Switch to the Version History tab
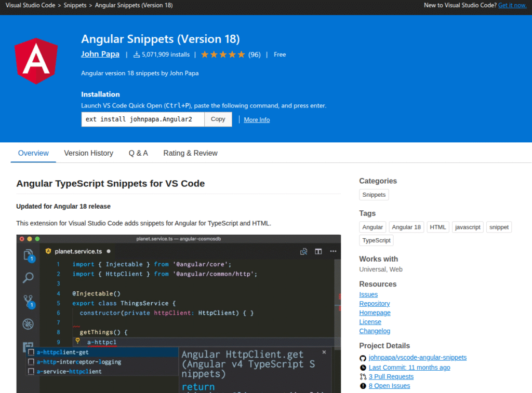532x393 pixels. click(88, 153)
